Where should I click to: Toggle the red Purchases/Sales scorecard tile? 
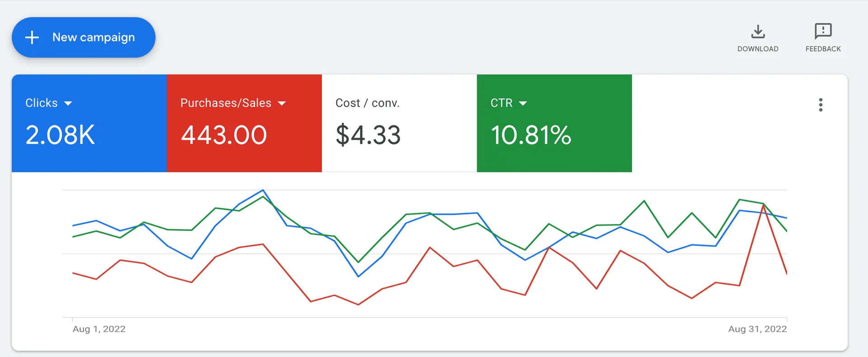[244, 123]
